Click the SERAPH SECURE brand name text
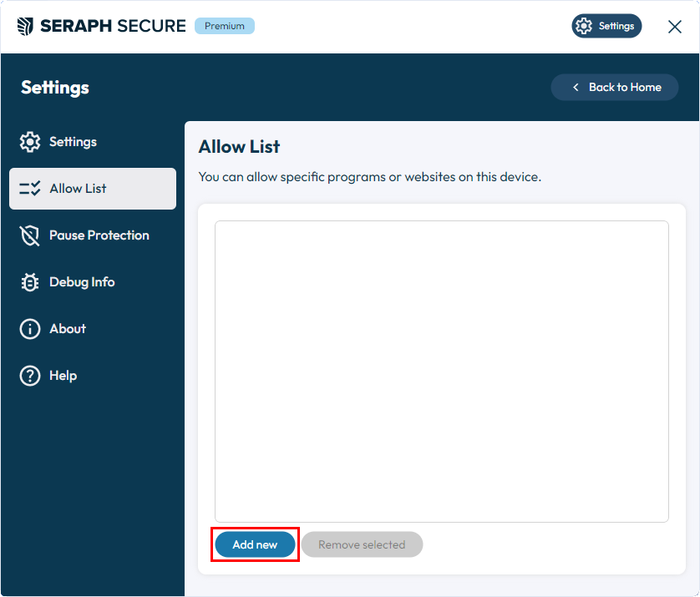 (x=113, y=26)
